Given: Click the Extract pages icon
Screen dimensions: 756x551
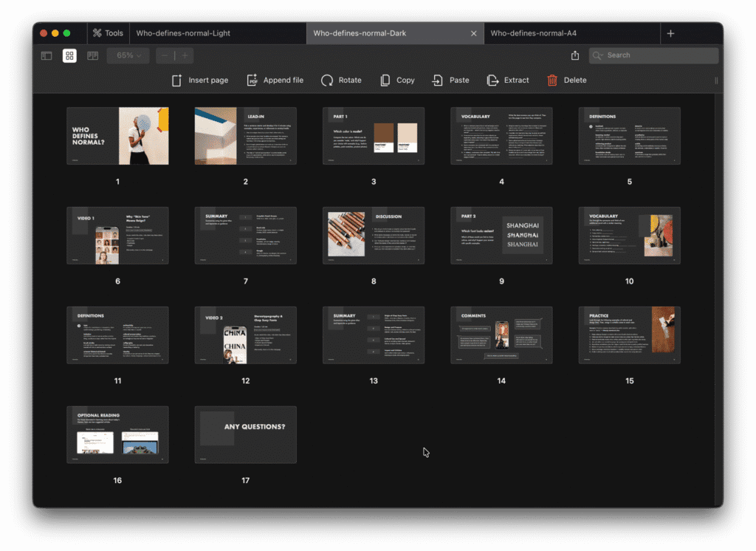Looking at the screenshot, I should [x=492, y=81].
